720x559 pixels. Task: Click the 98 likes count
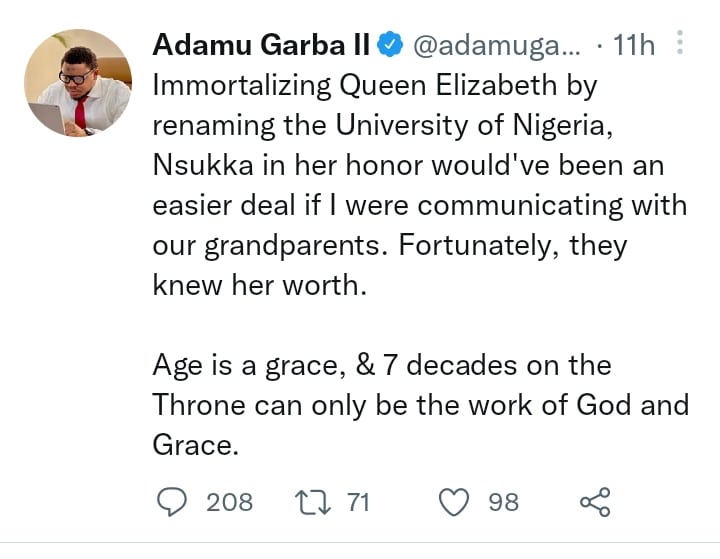tap(503, 501)
